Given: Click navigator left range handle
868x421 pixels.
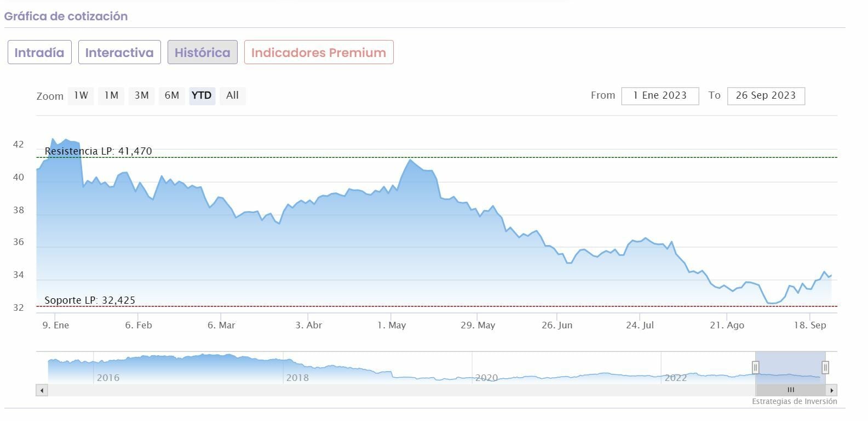Looking at the screenshot, I should tap(755, 367).
